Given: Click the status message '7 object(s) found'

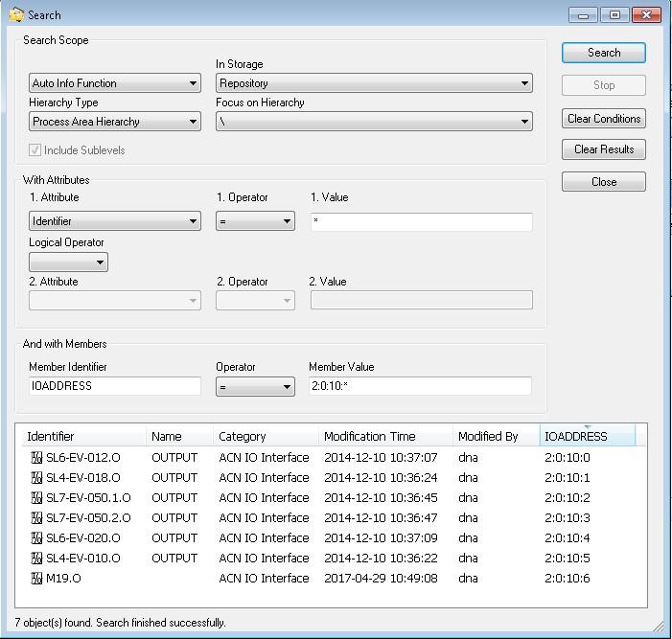Looking at the screenshot, I should click(53, 623).
